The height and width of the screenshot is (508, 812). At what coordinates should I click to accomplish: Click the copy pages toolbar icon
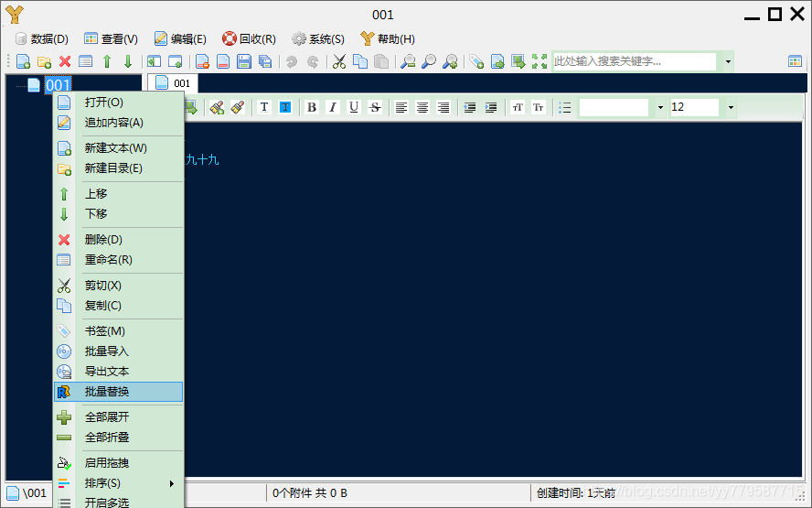coord(360,61)
